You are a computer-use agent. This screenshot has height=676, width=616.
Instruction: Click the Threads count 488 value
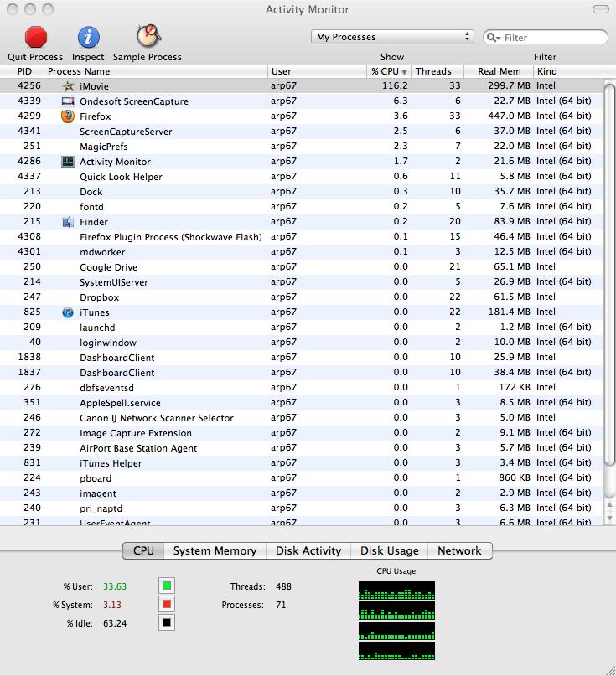click(x=283, y=586)
